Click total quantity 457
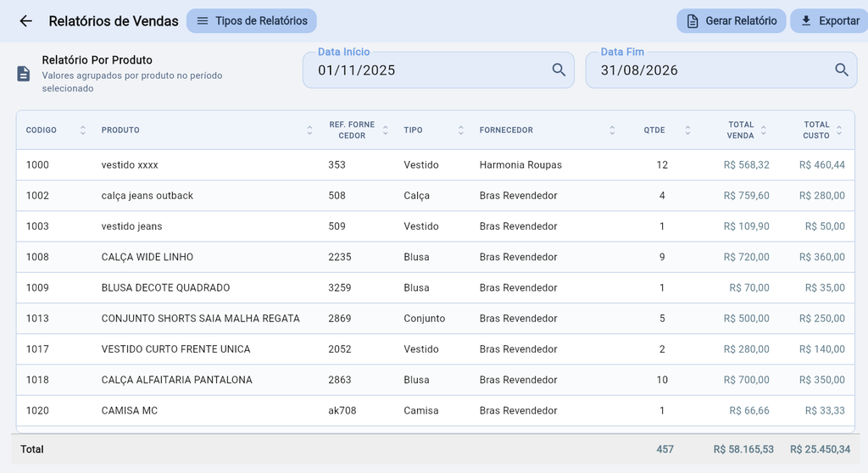The image size is (868, 473). [665, 449]
